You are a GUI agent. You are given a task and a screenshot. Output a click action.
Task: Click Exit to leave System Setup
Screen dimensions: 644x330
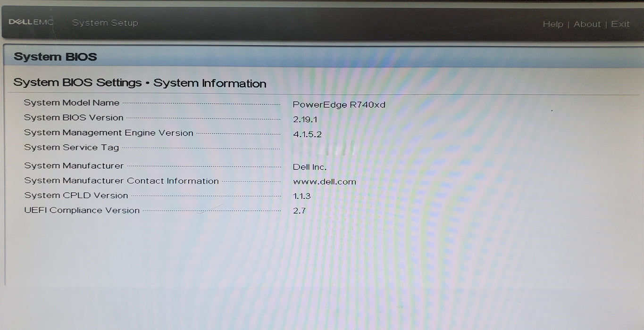coord(620,24)
